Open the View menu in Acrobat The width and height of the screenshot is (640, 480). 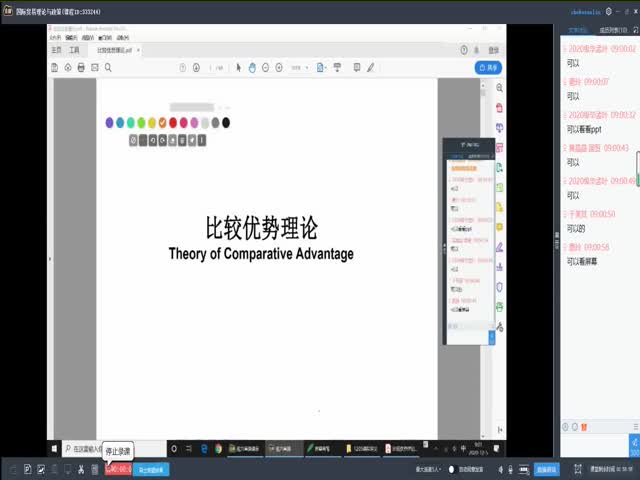(88, 38)
